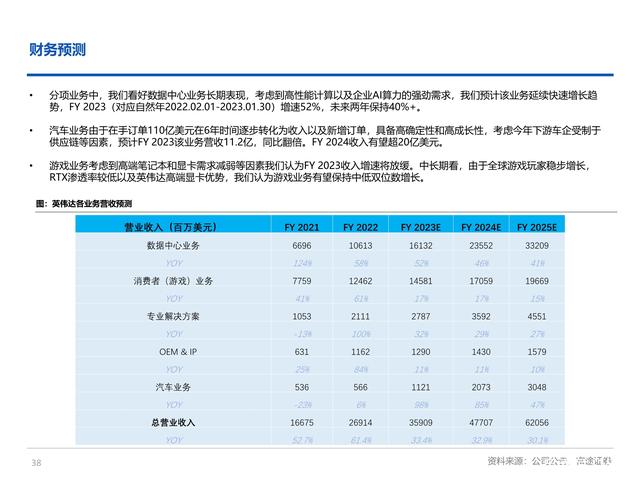Image resolution: width=640 pixels, height=480 pixels.
Task: Click the row label 总营业收入
Action: (x=173, y=422)
